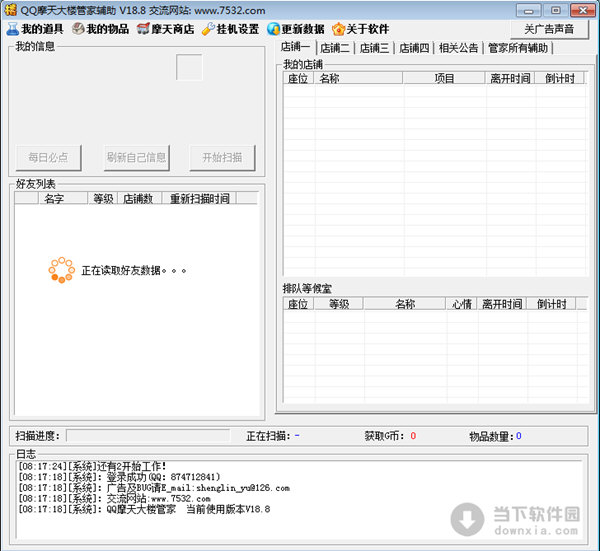This screenshot has height=551, width=600.
Task: Sort friend list by 名字 column
Action: tap(63, 199)
